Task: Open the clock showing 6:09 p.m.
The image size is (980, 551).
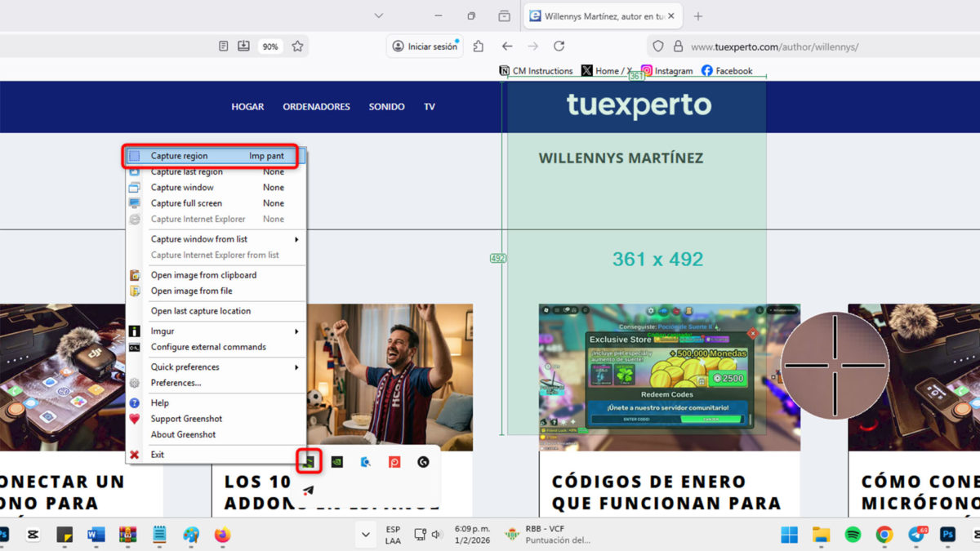Action: [472, 535]
